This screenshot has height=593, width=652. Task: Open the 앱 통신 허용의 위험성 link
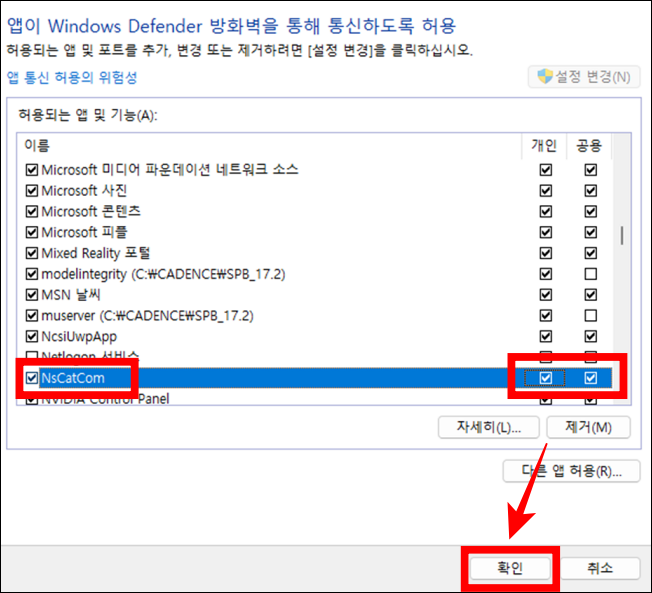(x=72, y=78)
